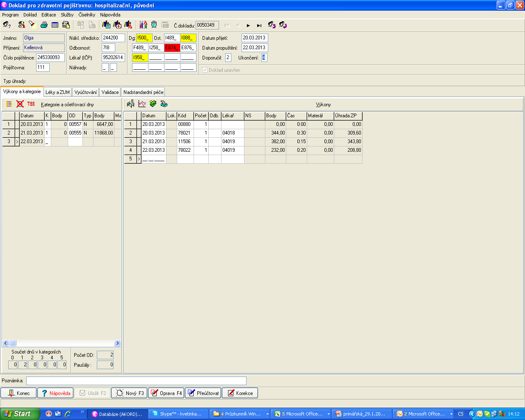Click the Poznámka text field
Screen dimensions: 525x420
pos(136,381)
